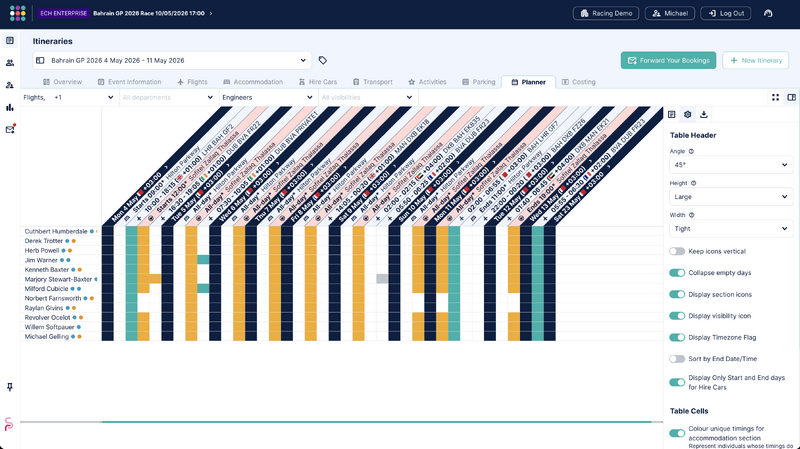Switch to the Accommodation tab

253,82
